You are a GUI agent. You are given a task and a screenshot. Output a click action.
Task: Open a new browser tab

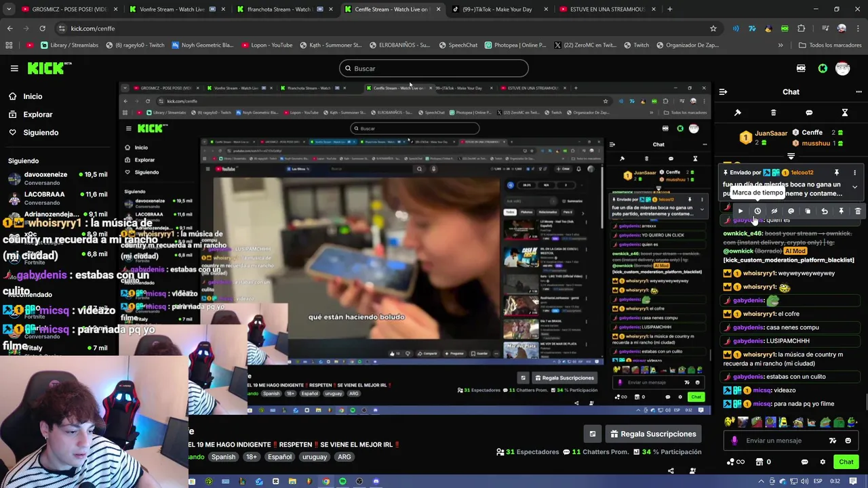tap(670, 9)
